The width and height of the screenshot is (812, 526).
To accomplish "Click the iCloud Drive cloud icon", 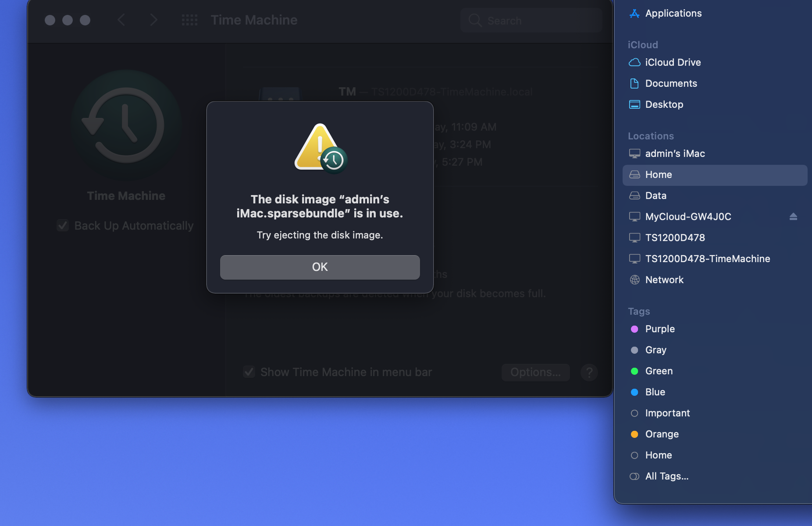I will click(x=634, y=62).
